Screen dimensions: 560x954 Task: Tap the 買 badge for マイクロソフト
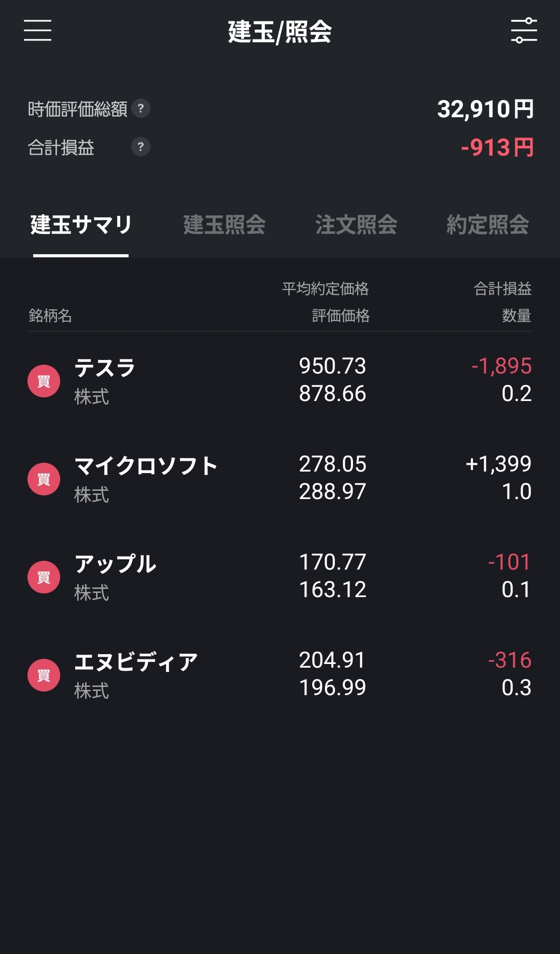click(x=44, y=479)
